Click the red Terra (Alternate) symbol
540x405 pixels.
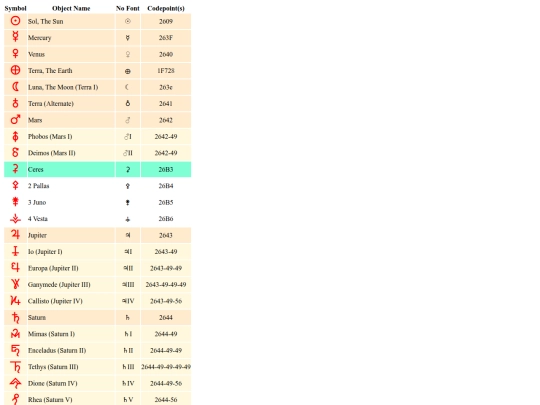point(15,103)
